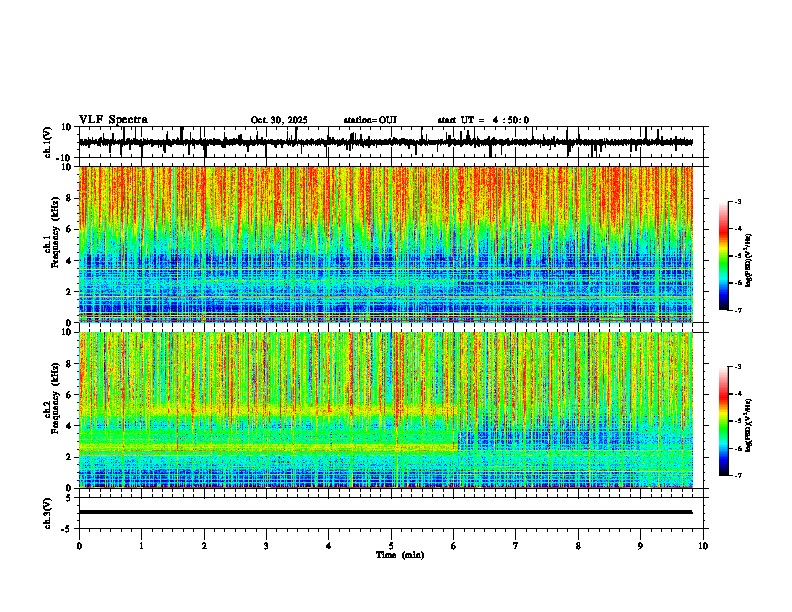Click the 'VLF Spectra' title text
Viewport: 792px width, 612px height.
pos(113,120)
